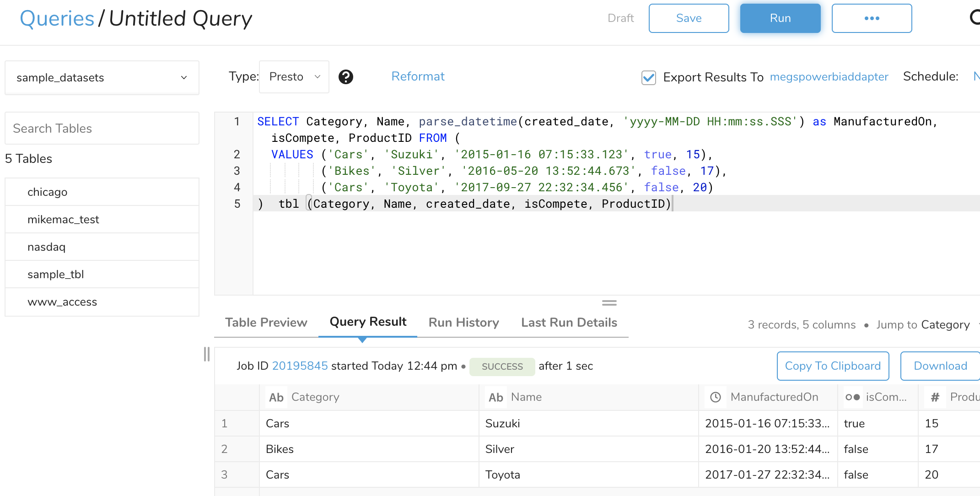This screenshot has height=496, width=980.
Task: Open the sample_datasets database dropdown
Action: click(102, 78)
